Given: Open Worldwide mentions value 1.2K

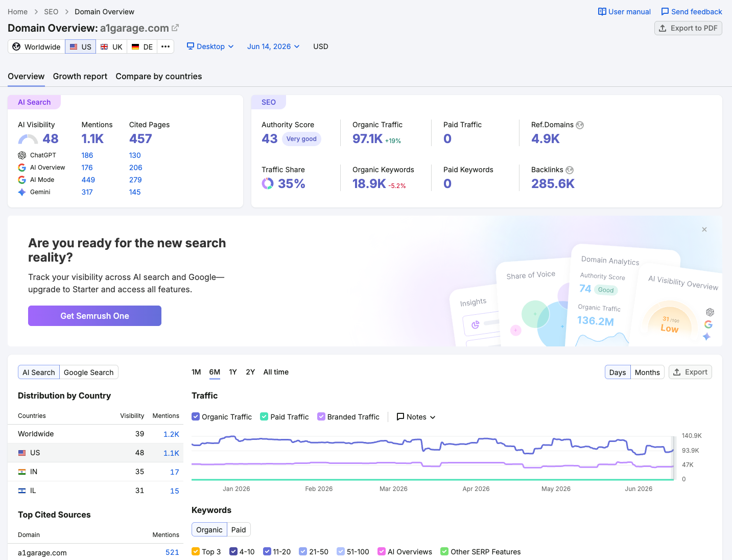Looking at the screenshot, I should point(171,434).
